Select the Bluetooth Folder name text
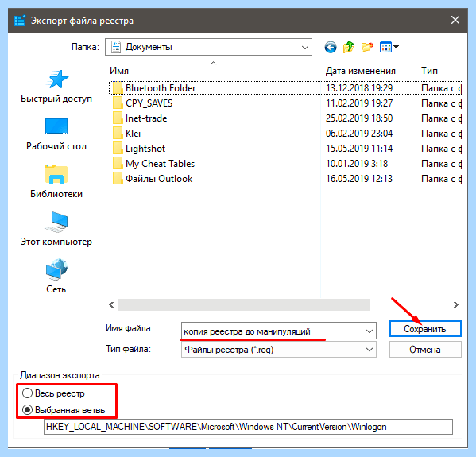 coord(161,88)
